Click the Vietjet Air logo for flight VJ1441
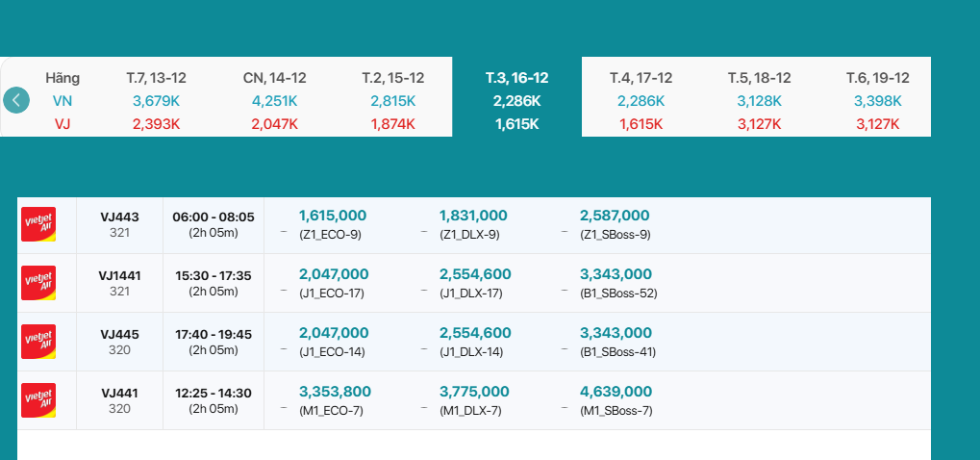 click(38, 283)
